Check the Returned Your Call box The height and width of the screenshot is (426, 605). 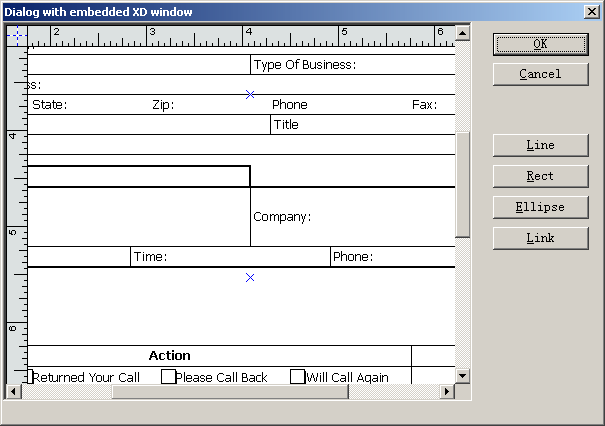tap(30, 377)
